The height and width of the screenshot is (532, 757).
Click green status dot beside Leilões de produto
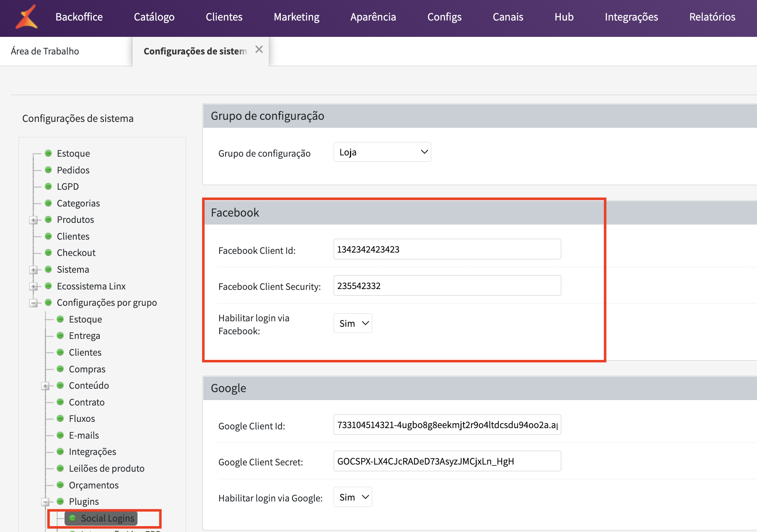pos(60,468)
